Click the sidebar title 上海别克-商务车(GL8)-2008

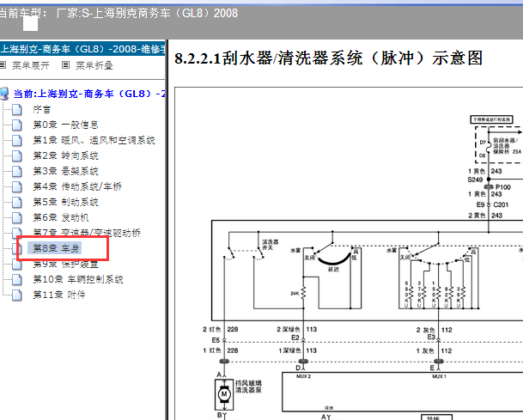click(82, 49)
